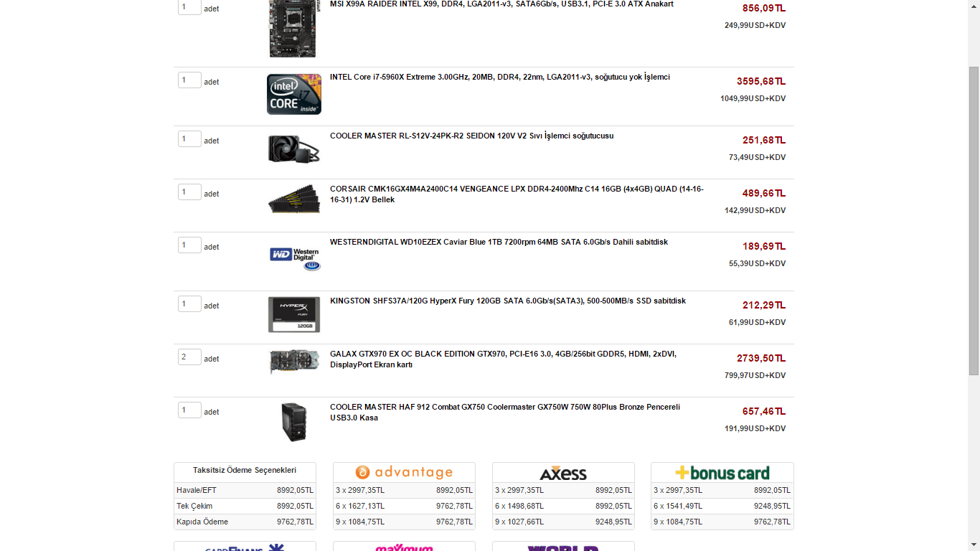
Task: Open the GALAX GTX970 graphics card image
Action: click(294, 362)
